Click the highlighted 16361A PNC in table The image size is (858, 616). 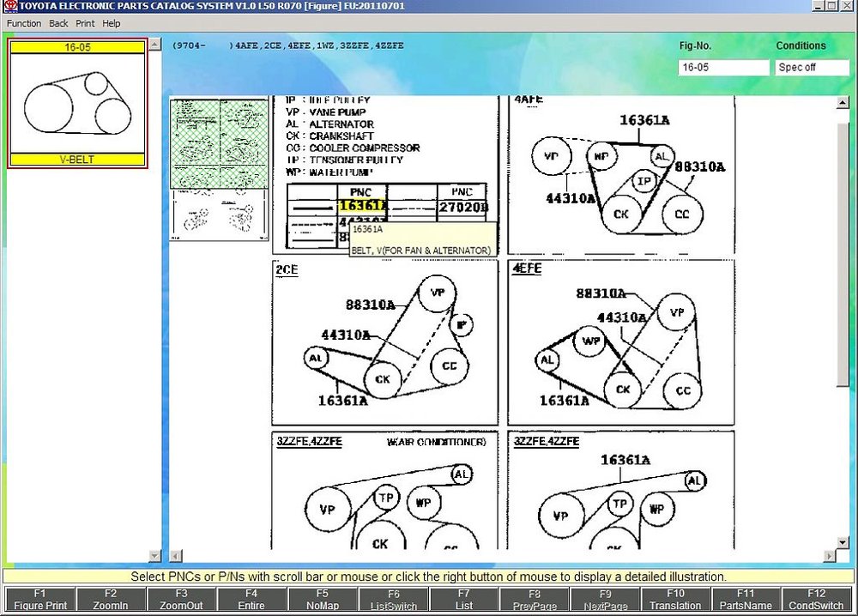coord(362,206)
